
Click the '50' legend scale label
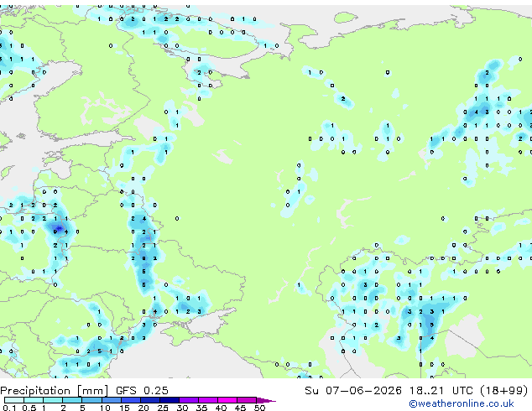point(259,408)
